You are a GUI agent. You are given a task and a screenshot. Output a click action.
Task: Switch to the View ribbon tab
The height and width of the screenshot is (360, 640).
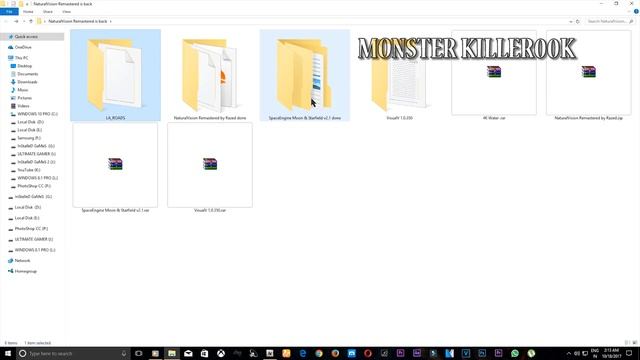coord(67,11)
